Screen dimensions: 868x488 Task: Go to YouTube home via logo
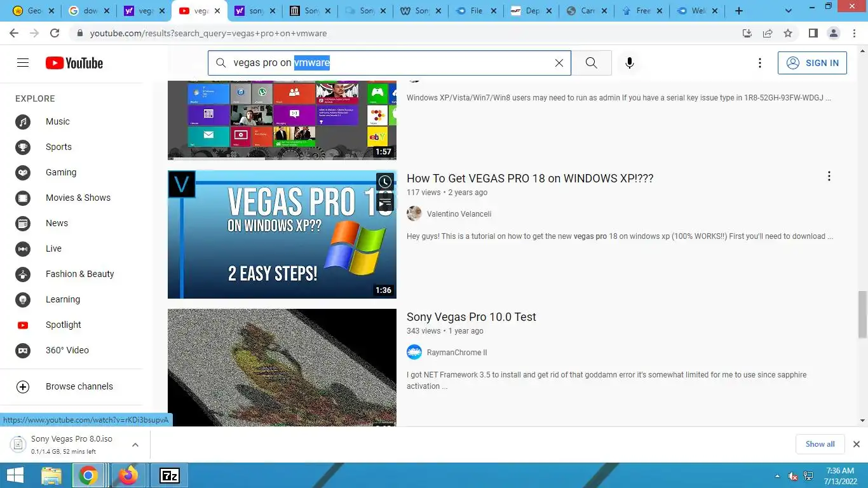tap(74, 63)
